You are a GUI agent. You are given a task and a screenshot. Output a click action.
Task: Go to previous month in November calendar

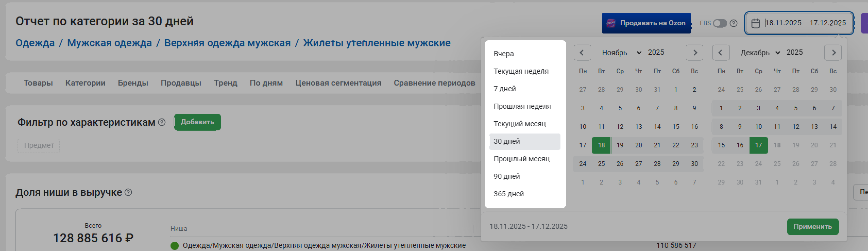pos(582,53)
